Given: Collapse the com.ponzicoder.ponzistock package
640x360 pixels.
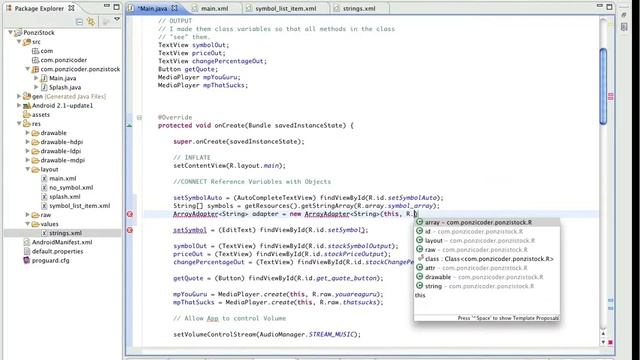Looking at the screenshot, I should pos(27,69).
